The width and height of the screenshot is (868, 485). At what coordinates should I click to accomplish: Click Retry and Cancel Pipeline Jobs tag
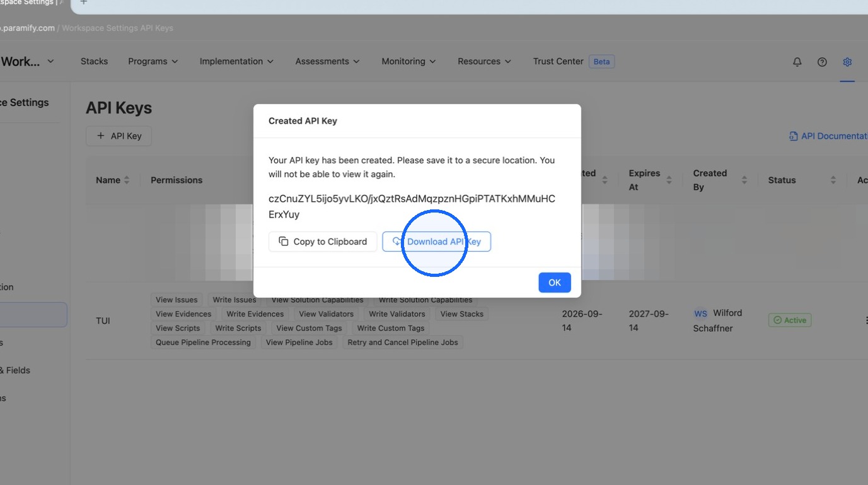pos(403,342)
